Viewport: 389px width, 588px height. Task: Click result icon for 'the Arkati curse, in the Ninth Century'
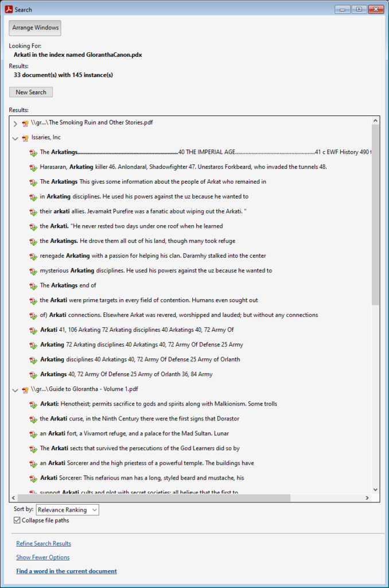pos(33,419)
